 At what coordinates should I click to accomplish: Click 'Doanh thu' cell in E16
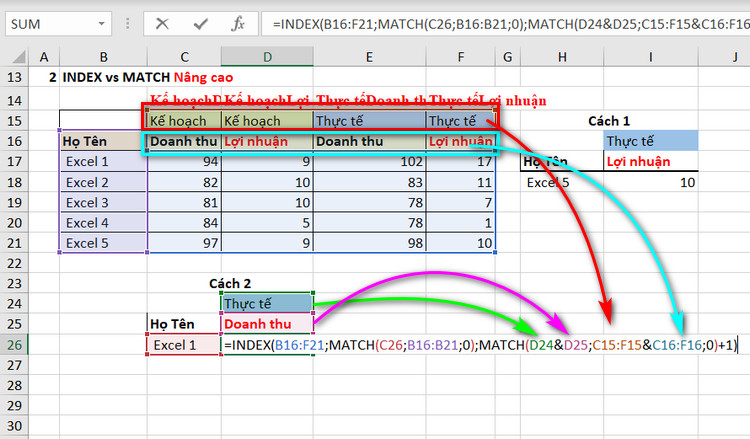[x=369, y=142]
